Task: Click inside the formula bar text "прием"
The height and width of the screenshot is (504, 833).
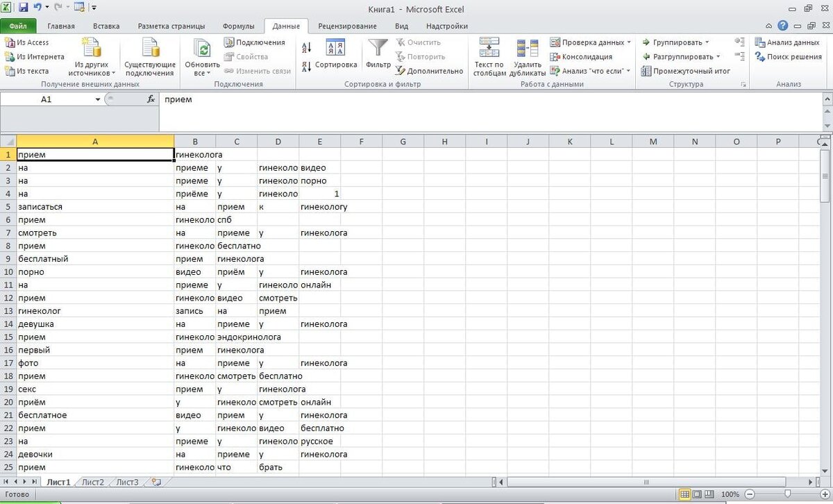Action: click(x=178, y=99)
